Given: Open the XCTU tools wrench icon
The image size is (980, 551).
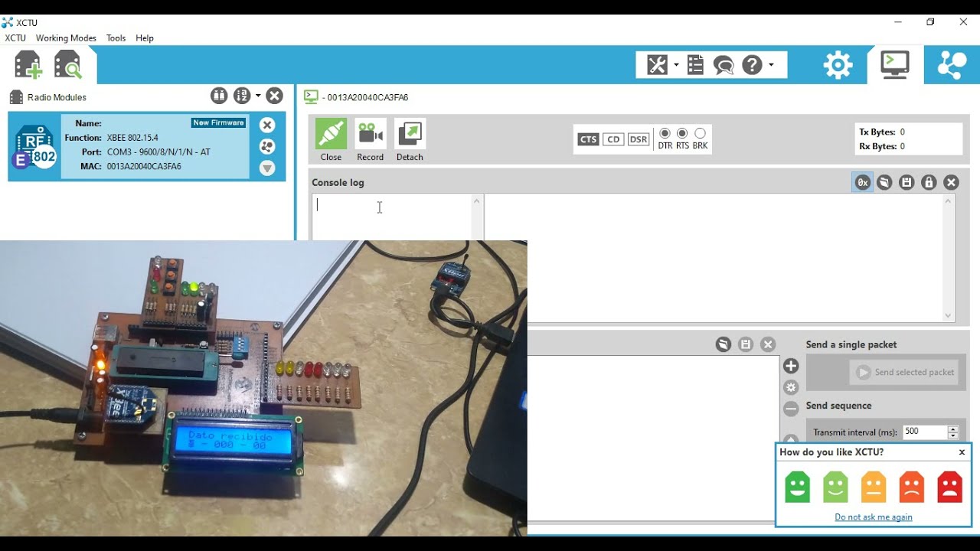Looking at the screenshot, I should point(657,65).
